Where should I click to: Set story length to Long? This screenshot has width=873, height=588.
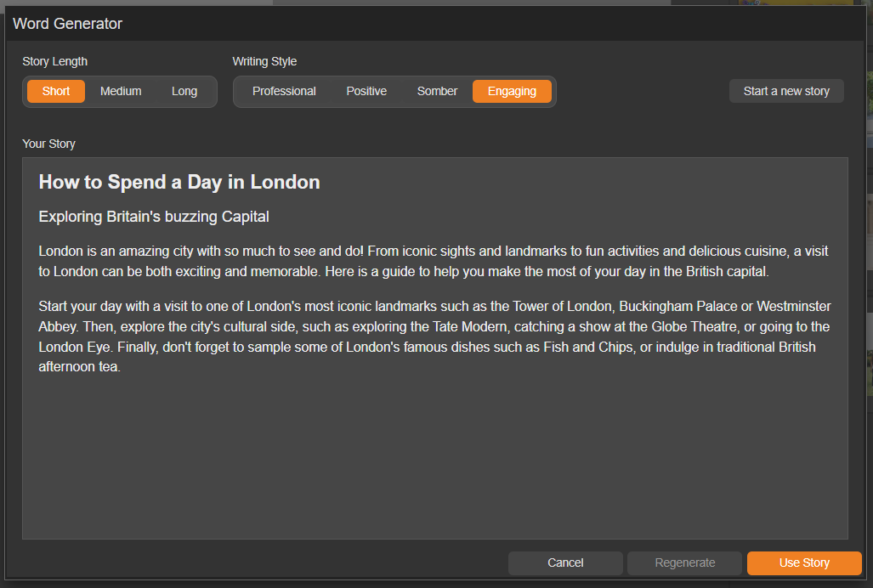(x=184, y=91)
